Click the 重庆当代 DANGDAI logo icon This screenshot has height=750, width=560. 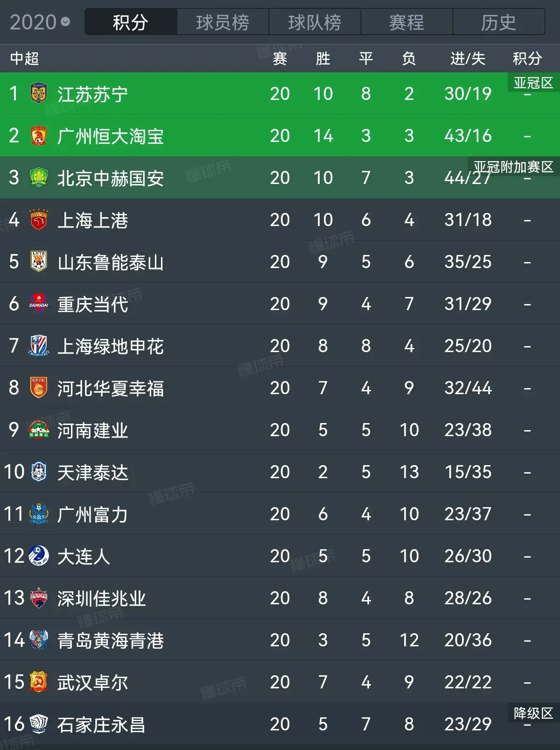pos(39,304)
